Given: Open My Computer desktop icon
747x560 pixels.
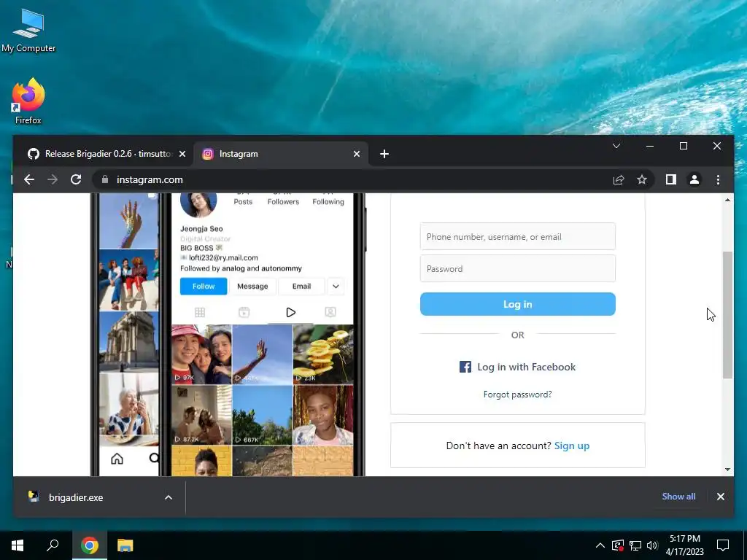Looking at the screenshot, I should [x=28, y=31].
